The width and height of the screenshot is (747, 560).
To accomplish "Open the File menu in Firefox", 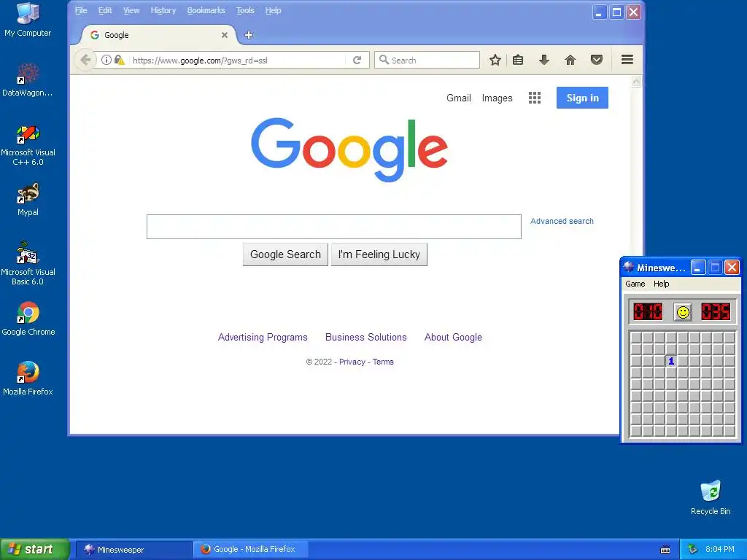I will (x=81, y=10).
